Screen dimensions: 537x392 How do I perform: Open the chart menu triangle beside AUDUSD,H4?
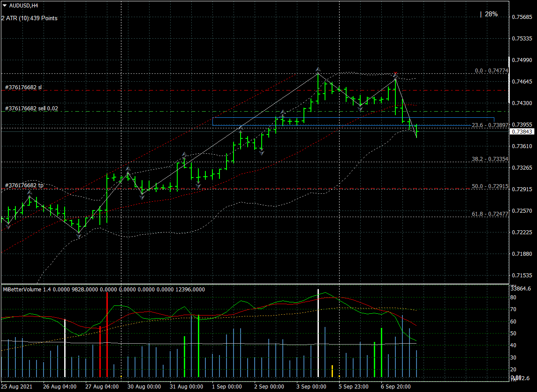pyautogui.click(x=5, y=6)
